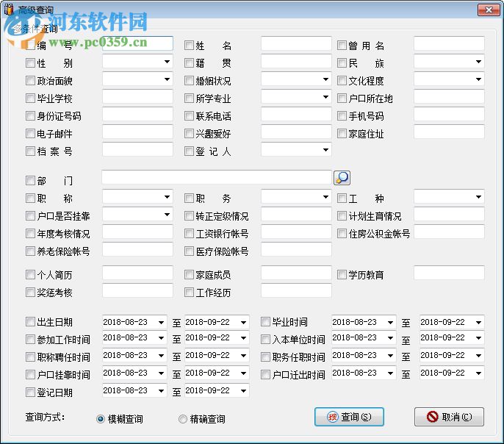Click the 查询(S) search button

pyautogui.click(x=349, y=417)
